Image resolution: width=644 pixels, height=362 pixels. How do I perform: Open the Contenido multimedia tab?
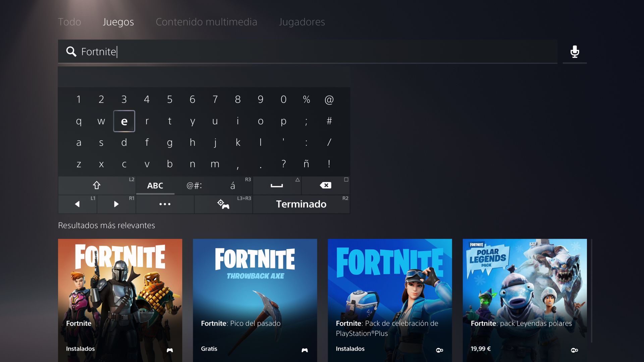206,22
